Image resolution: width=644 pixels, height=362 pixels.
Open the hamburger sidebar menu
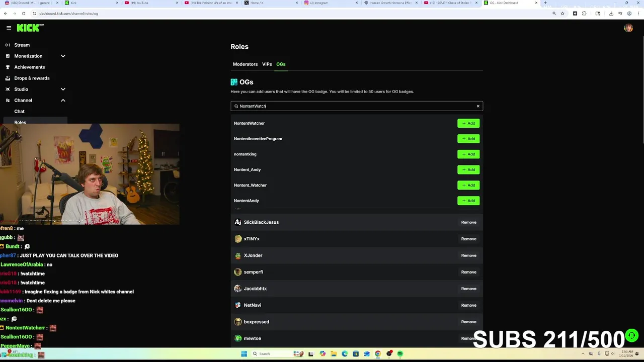(9, 28)
